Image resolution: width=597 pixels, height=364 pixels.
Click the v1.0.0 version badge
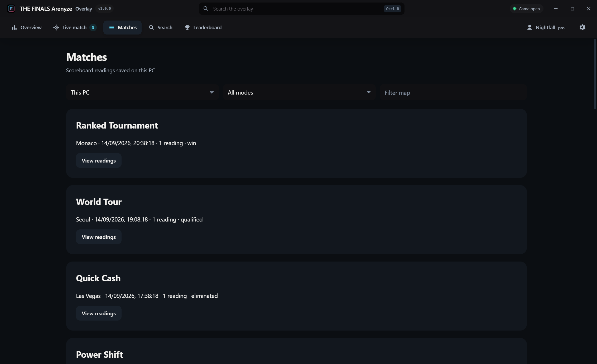tap(104, 9)
